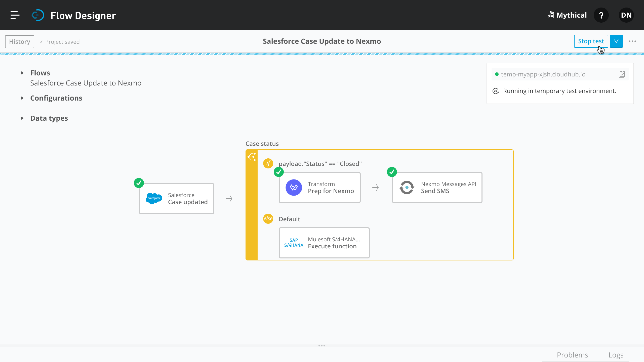Image resolution: width=644 pixels, height=362 pixels.
Task: Open the help question mark icon
Action: [601, 15]
